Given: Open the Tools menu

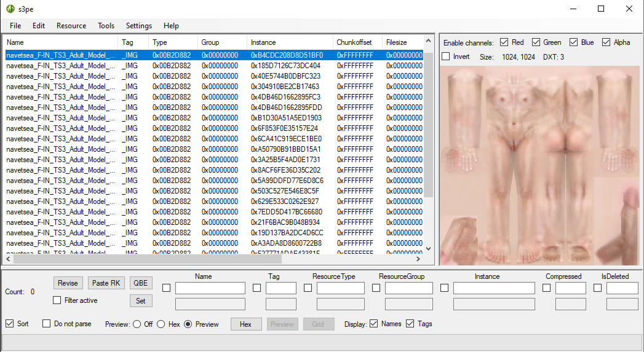Looking at the screenshot, I should [x=106, y=26].
